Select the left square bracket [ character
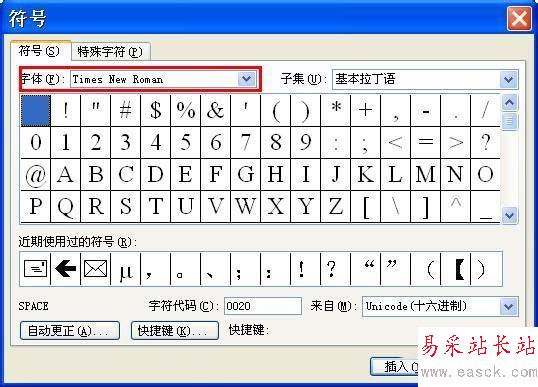538x387 pixels. pyautogui.click(x=365, y=206)
